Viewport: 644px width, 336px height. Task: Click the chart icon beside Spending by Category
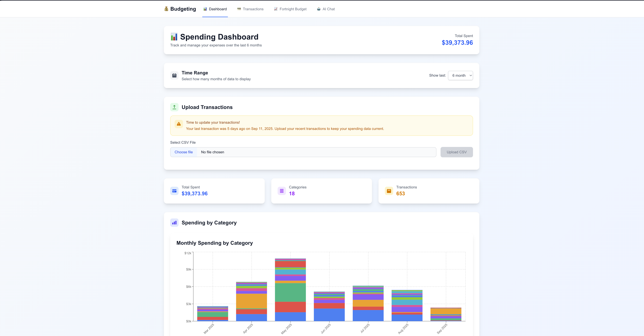174,223
